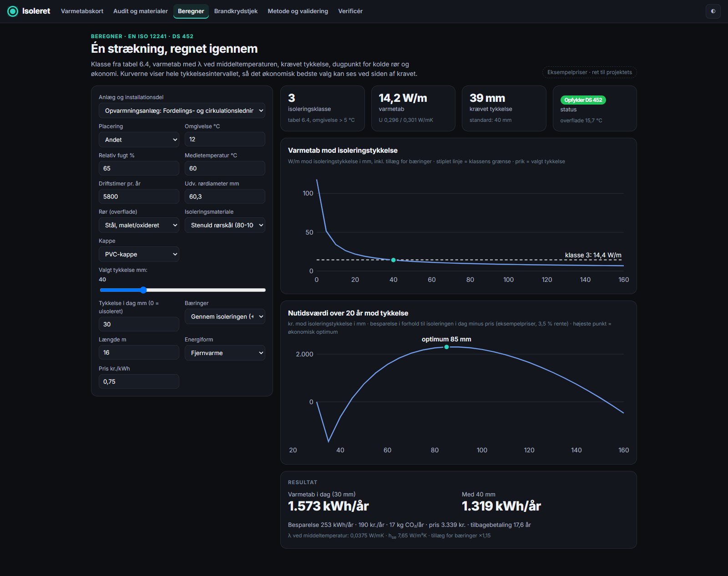The width and height of the screenshot is (728, 576).
Task: Click Nutidsværdi over 20 år heading
Action: pyautogui.click(x=348, y=313)
